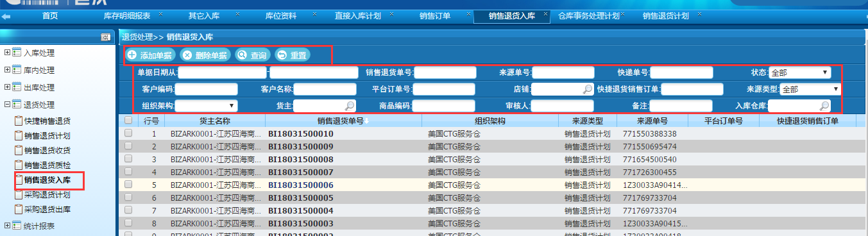
Task: Close the 库存明细报表 tab
Action: click(160, 13)
